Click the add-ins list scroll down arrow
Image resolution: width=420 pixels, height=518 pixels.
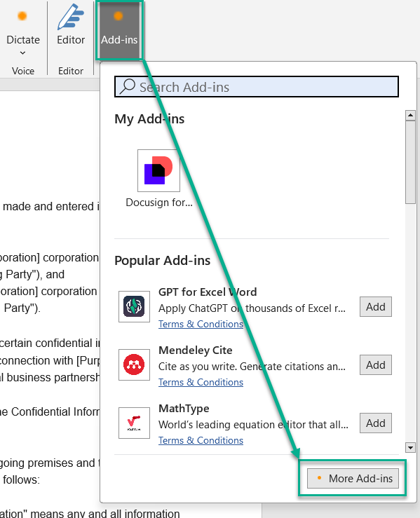point(410,448)
